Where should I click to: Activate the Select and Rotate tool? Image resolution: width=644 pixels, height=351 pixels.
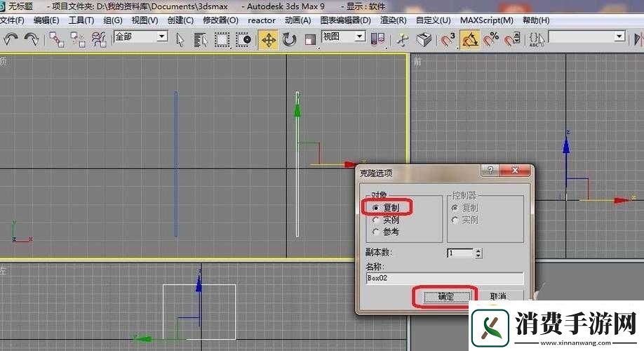[290, 40]
